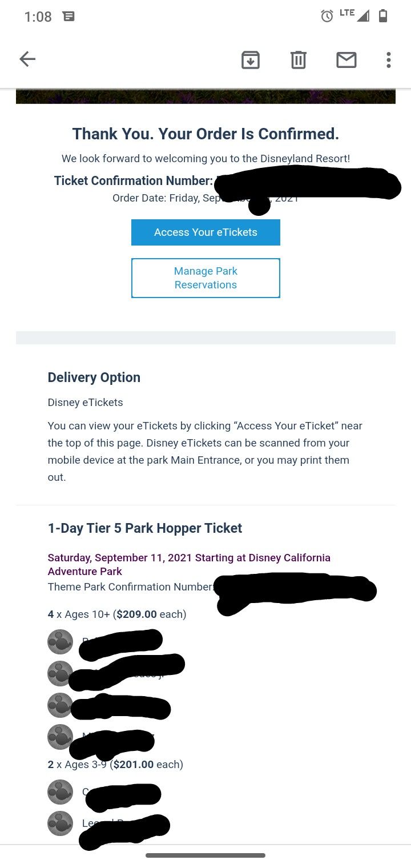Tap the message notification icon beside clock
Image resolution: width=411 pixels, height=868 pixels.
68,17
